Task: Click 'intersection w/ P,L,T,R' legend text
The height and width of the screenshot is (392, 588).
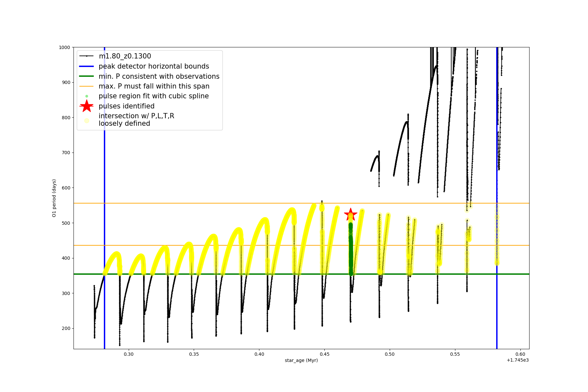Action: (x=137, y=116)
